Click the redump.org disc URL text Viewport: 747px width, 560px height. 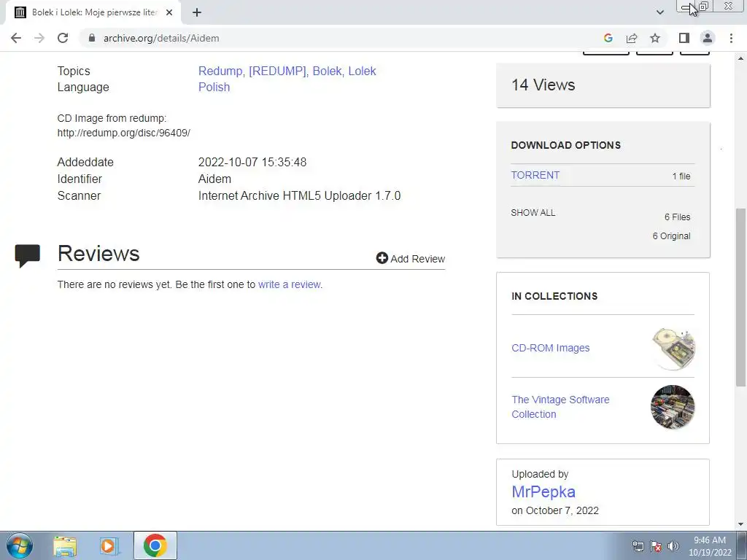[124, 133]
